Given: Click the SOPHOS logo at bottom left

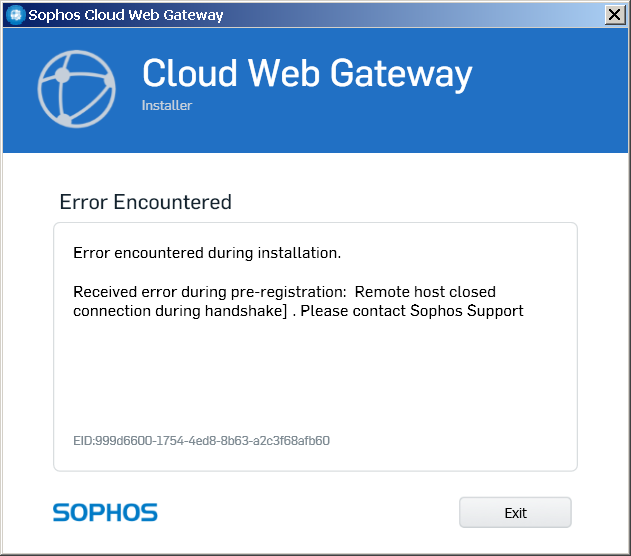Looking at the screenshot, I should coord(105,512).
